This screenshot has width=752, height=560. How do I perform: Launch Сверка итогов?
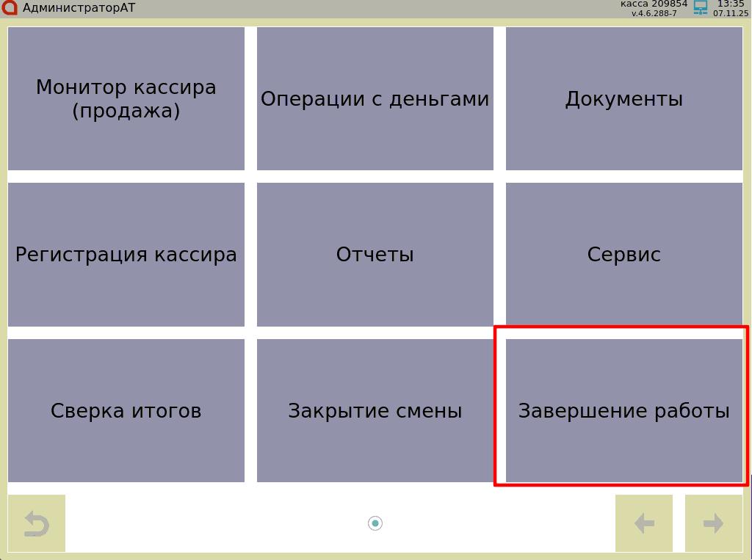(x=126, y=410)
